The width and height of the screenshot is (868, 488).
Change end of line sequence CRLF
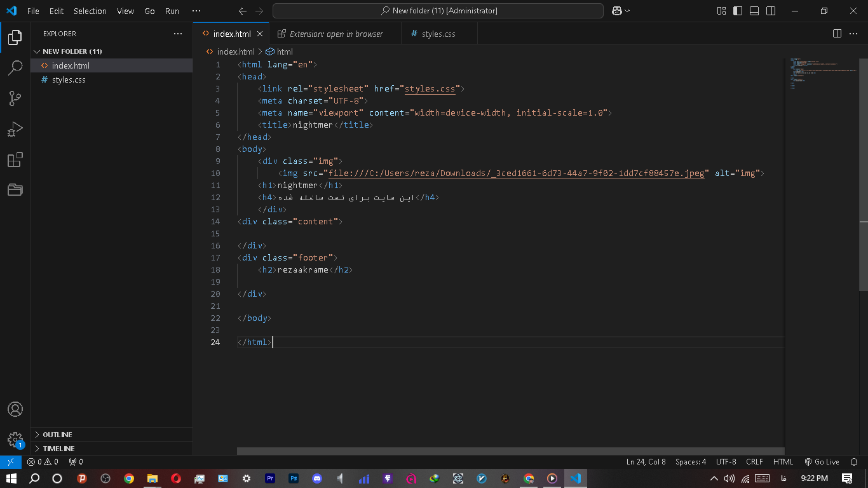pos(755,462)
